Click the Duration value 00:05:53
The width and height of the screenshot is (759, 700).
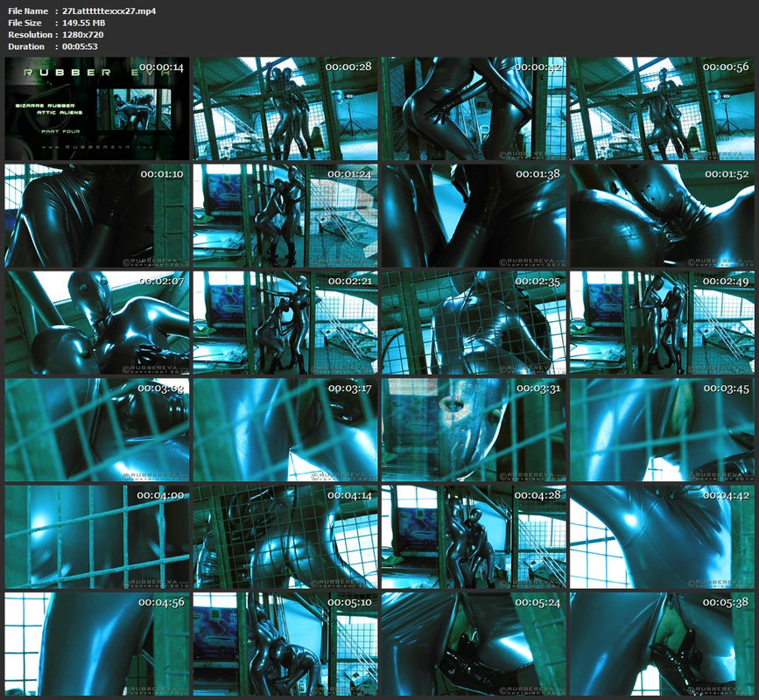click(x=80, y=46)
